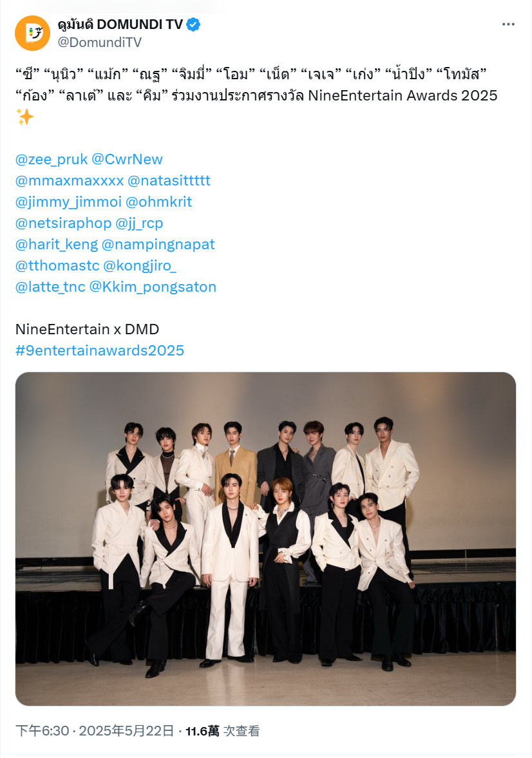Viewport: 532px width, 758px height.
Task: Follow the @jj_rcp mention link
Action: [139, 223]
